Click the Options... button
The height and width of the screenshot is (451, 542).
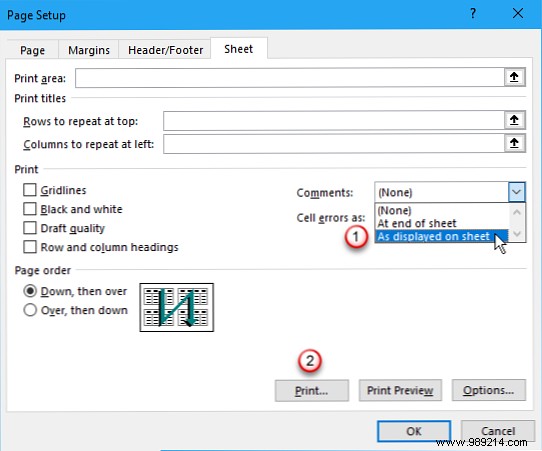tap(489, 391)
